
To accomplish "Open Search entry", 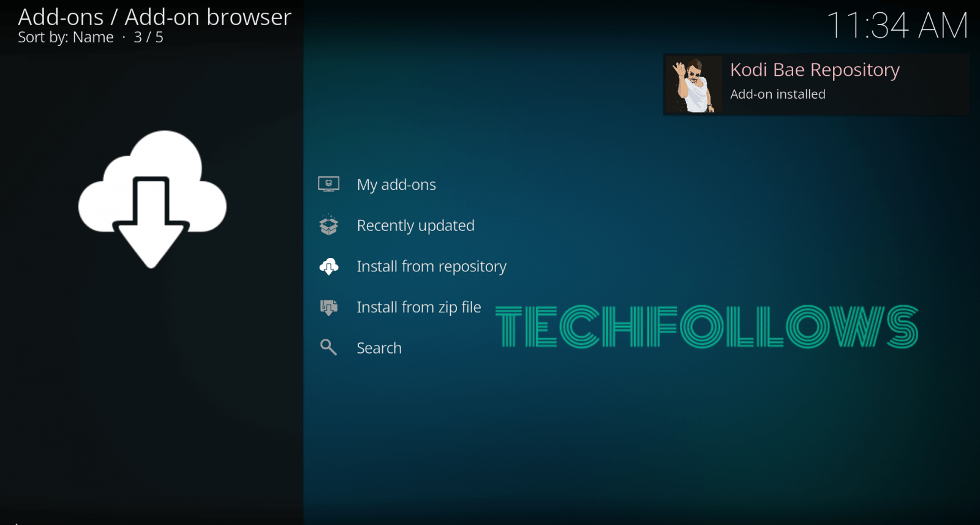I will click(x=379, y=348).
